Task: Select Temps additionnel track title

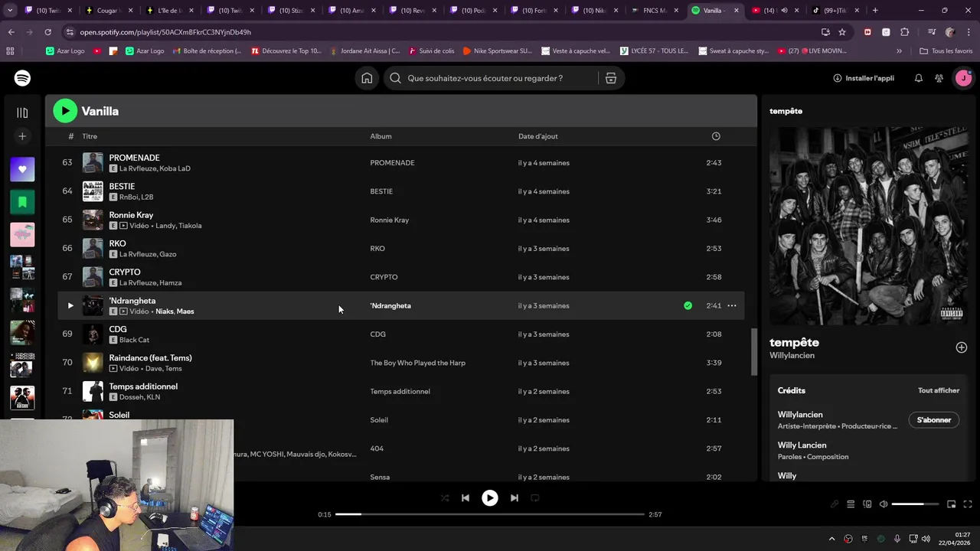Action: (143, 386)
